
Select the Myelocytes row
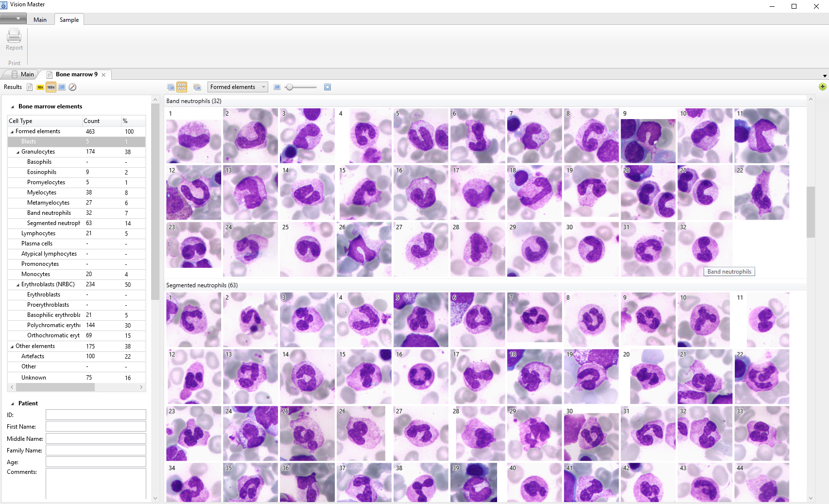[x=76, y=192]
